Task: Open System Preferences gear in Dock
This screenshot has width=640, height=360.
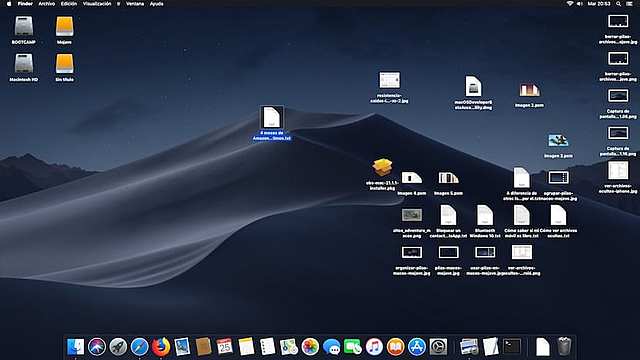Action: pyautogui.click(x=438, y=347)
